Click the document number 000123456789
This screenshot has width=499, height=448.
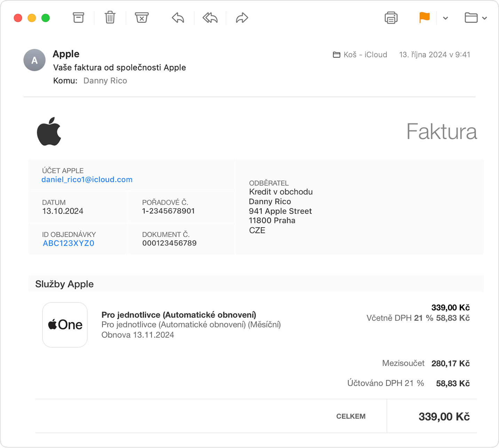tap(169, 243)
